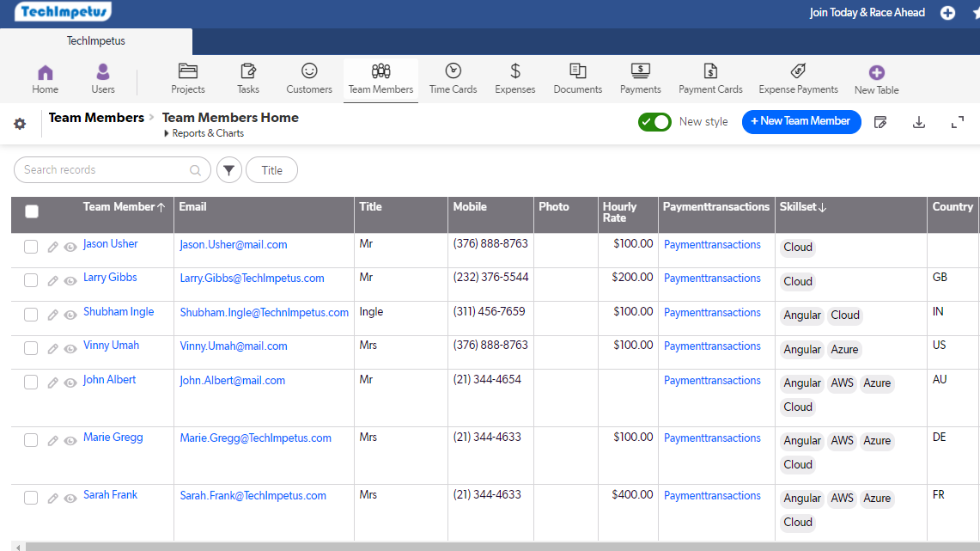Image resolution: width=980 pixels, height=551 pixels.
Task: Open the Users icon
Action: click(x=103, y=72)
